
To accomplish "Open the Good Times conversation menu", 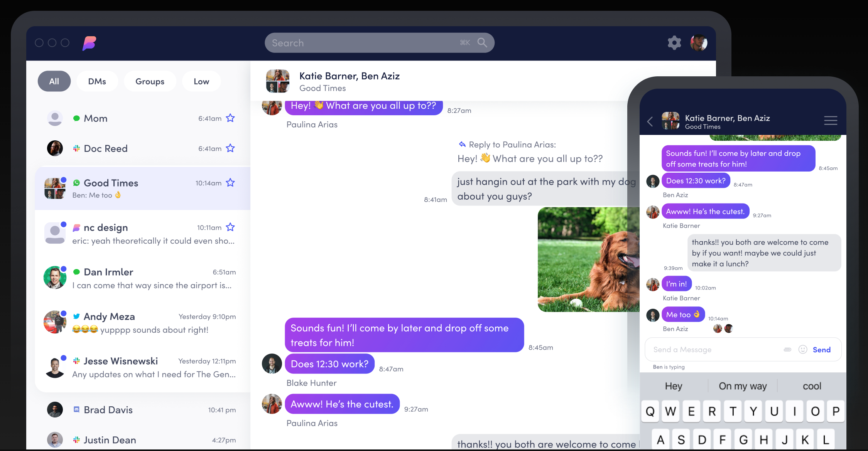I will coord(830,121).
